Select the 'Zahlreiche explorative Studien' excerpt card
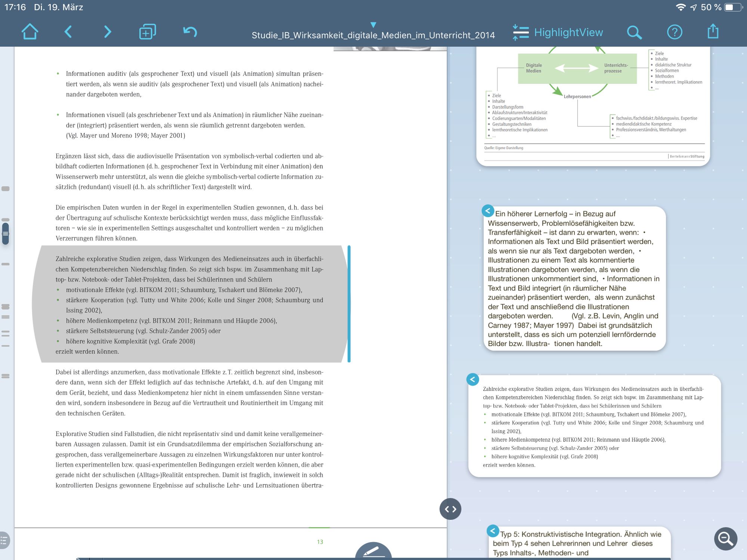This screenshot has height=560, width=747. pyautogui.click(x=594, y=426)
